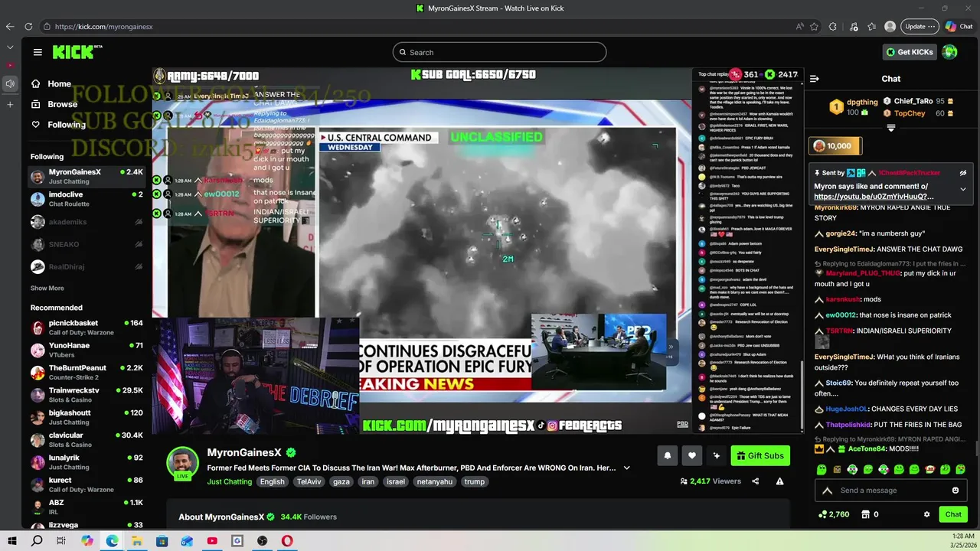Click username Chief_TaRo in leaderboard

click(x=913, y=101)
